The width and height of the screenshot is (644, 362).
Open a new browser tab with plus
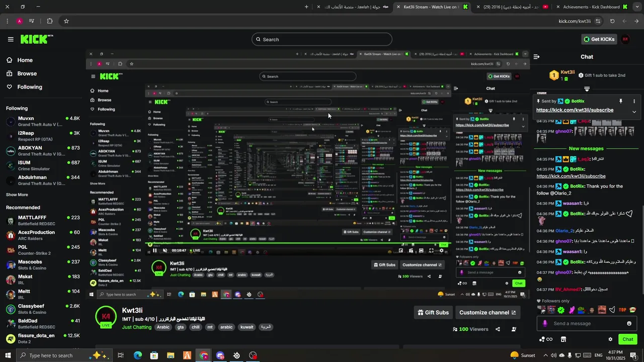(306, 7)
